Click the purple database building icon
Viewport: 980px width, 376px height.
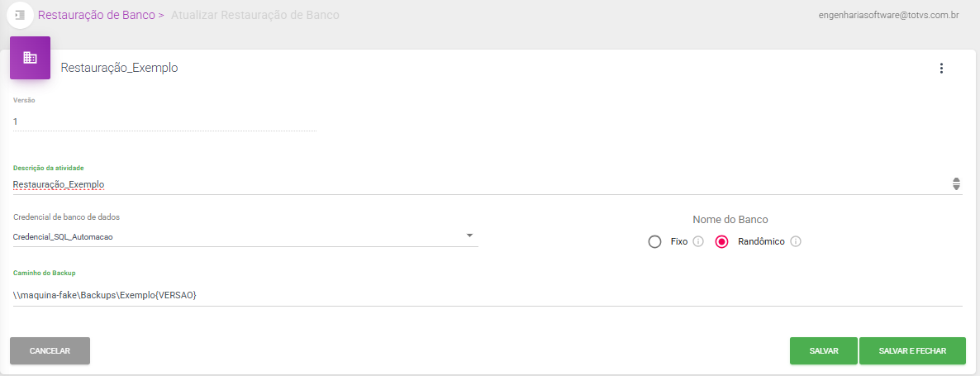click(x=30, y=58)
